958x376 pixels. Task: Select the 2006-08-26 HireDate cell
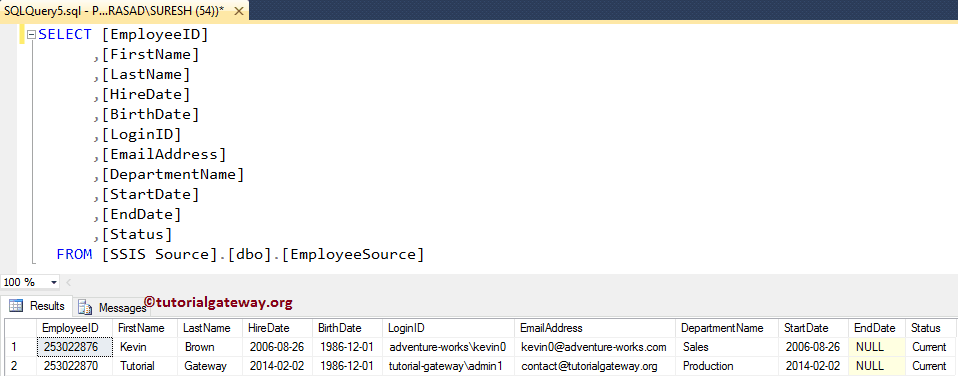tap(277, 347)
